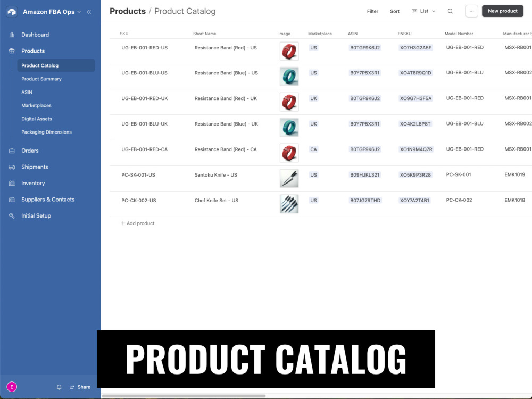The width and height of the screenshot is (532, 399).
Task: Open Chef Knife Set image thumbnail
Action: coord(289,204)
